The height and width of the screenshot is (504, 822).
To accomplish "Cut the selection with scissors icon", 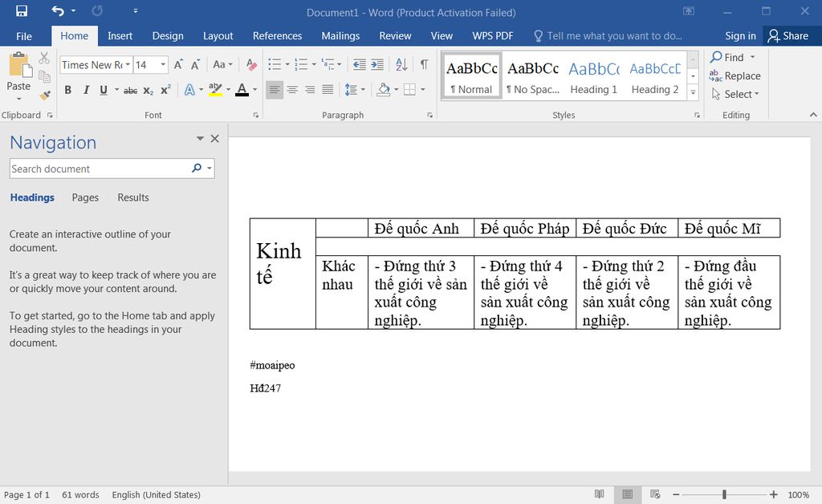I will (44, 58).
